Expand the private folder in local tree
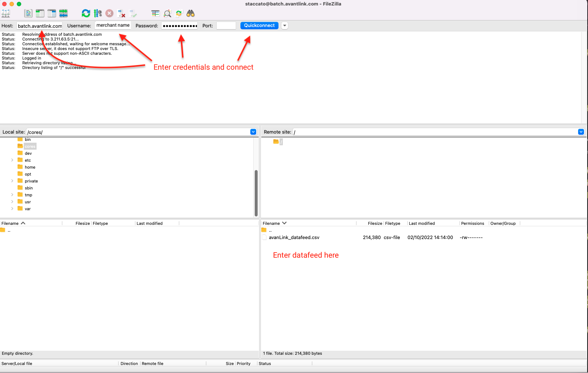588x373 pixels. 12,181
